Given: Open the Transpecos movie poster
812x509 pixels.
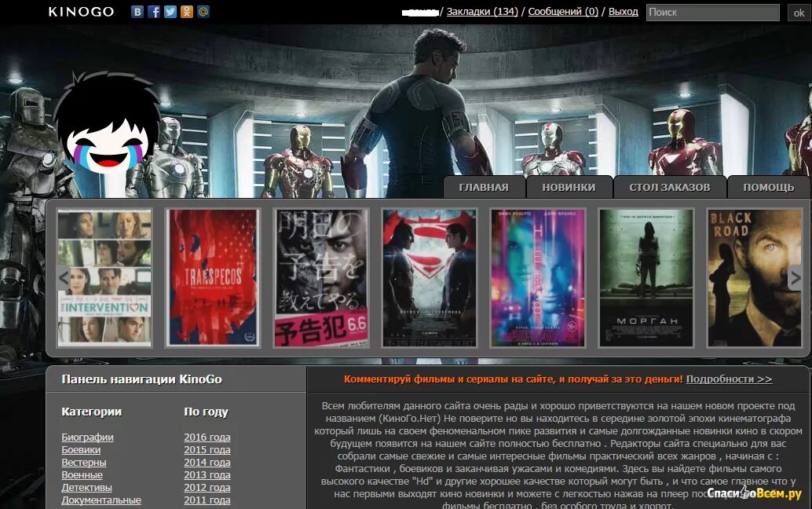Looking at the screenshot, I should 213,278.
